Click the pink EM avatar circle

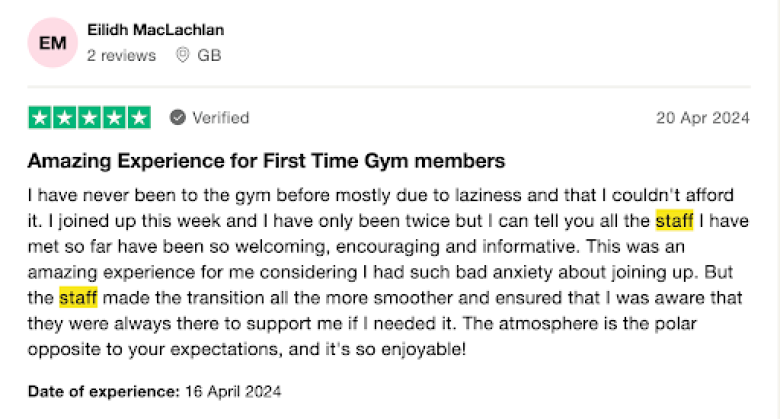click(x=53, y=42)
